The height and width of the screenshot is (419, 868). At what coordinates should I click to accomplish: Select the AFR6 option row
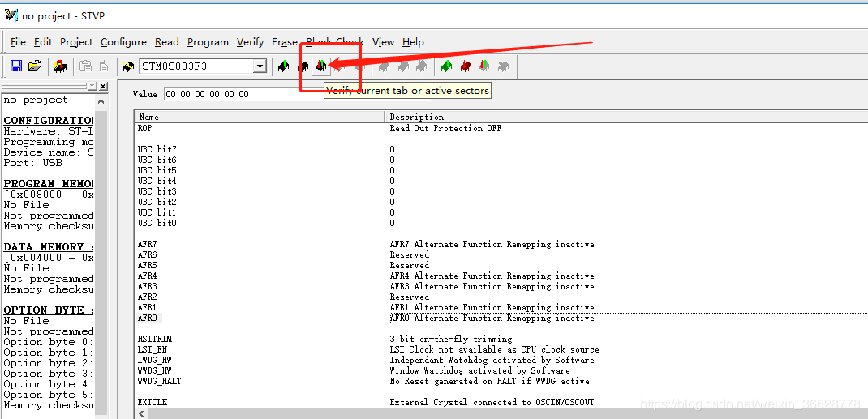(148, 254)
